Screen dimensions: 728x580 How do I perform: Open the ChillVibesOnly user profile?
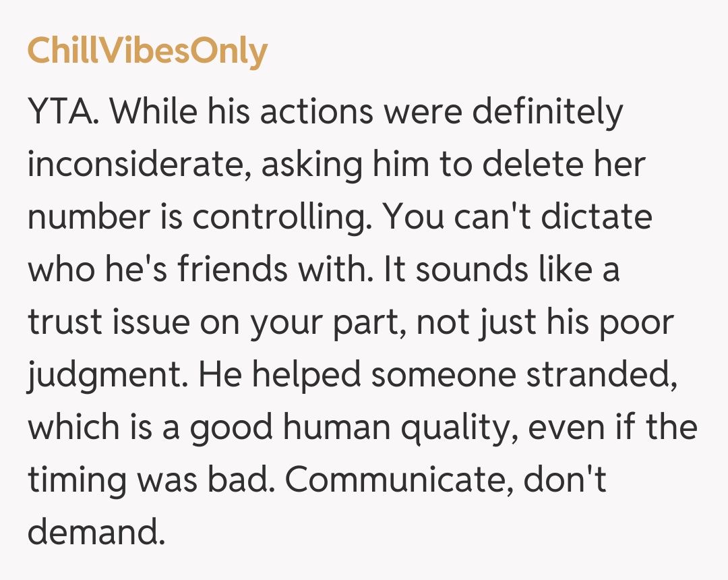point(148,51)
